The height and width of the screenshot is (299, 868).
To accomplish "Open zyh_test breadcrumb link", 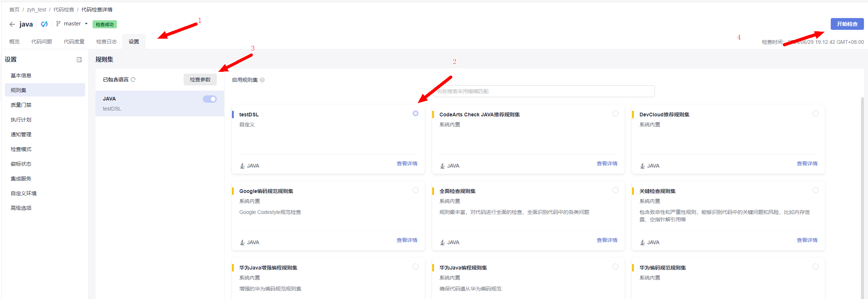I will 37,10.
